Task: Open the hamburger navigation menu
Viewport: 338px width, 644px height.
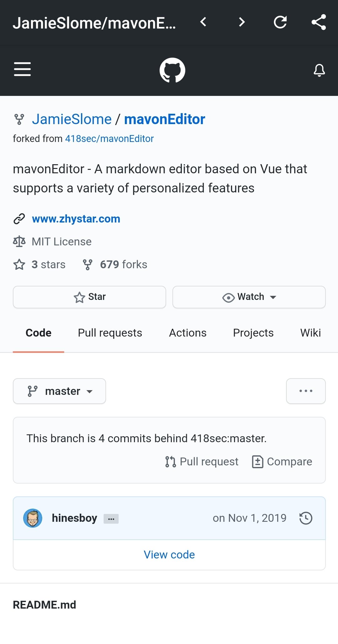Action: [x=22, y=69]
